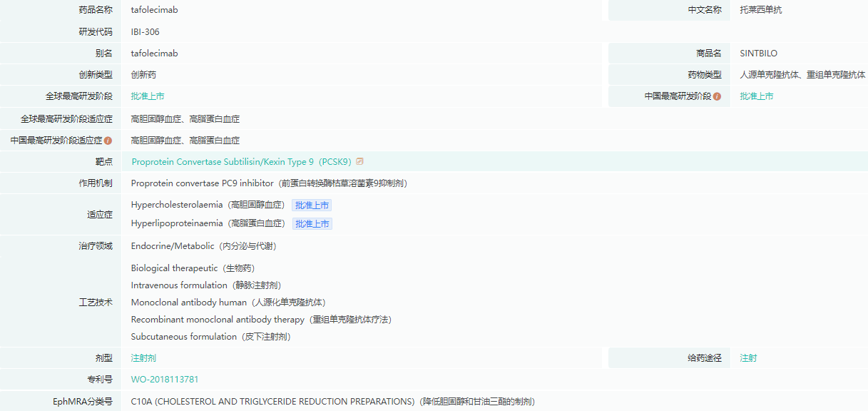Click 批准上市 badge next to Hyperlipoproteinaemia
Screen dimensions: 868x411
click(x=312, y=223)
